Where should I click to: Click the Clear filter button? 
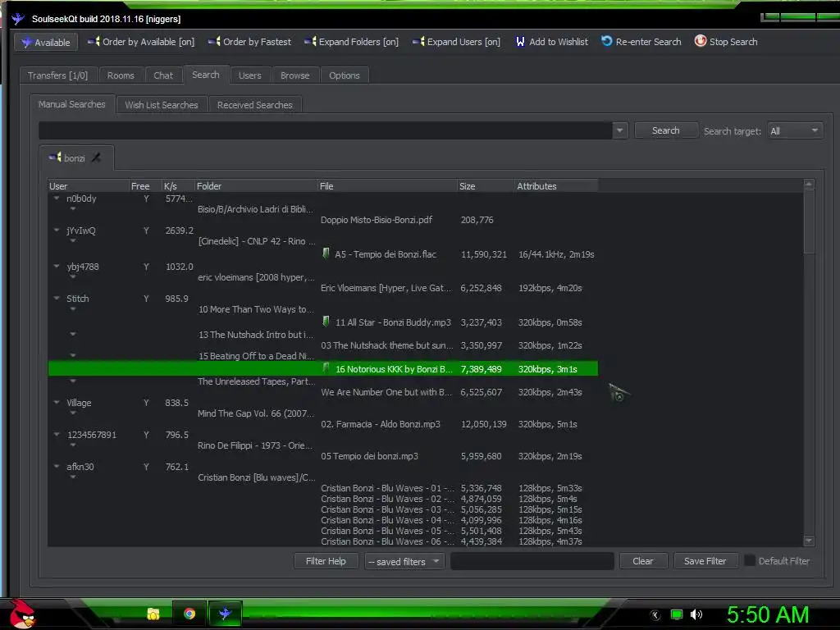click(x=643, y=561)
